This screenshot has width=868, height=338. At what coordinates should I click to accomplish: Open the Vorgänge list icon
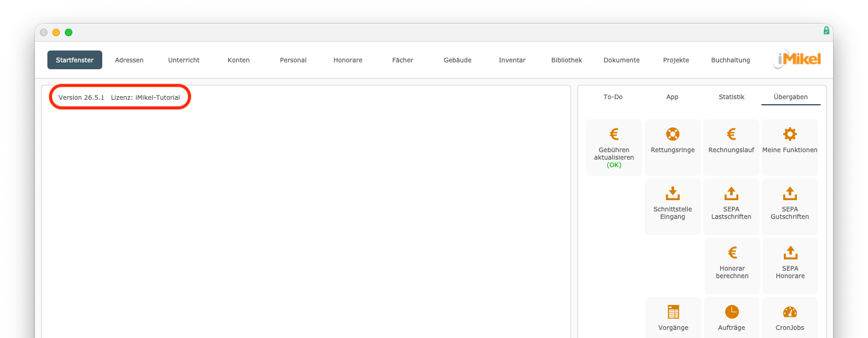[x=673, y=312]
